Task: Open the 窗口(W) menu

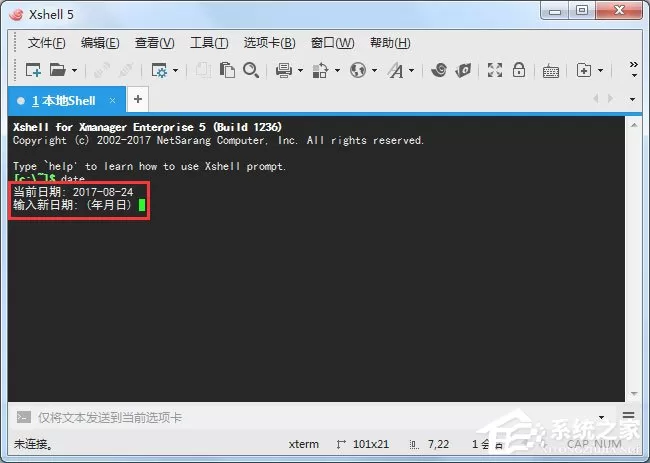Action: tap(332, 43)
